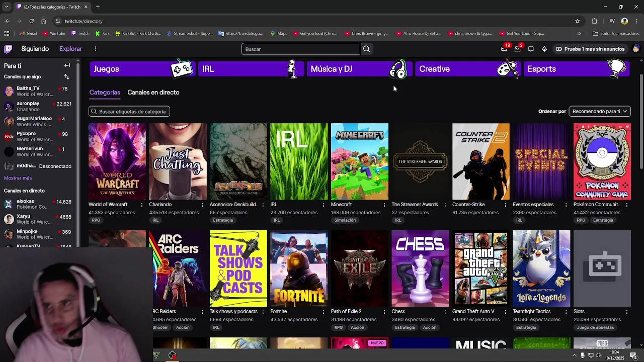Bookmark this page with the star icon
Screen dimensions: 644x362
[578, 21]
